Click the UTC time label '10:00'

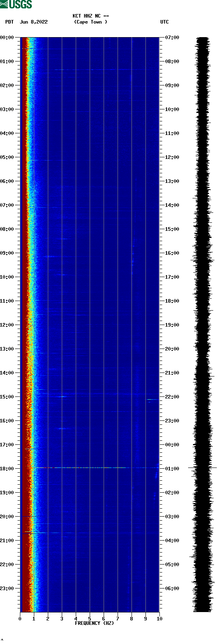pos(172,109)
